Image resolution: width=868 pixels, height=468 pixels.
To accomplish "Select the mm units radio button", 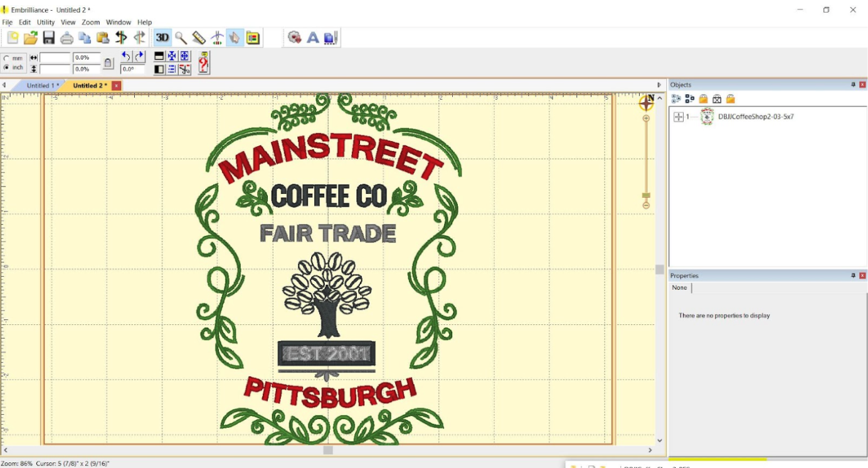I will (6, 58).
